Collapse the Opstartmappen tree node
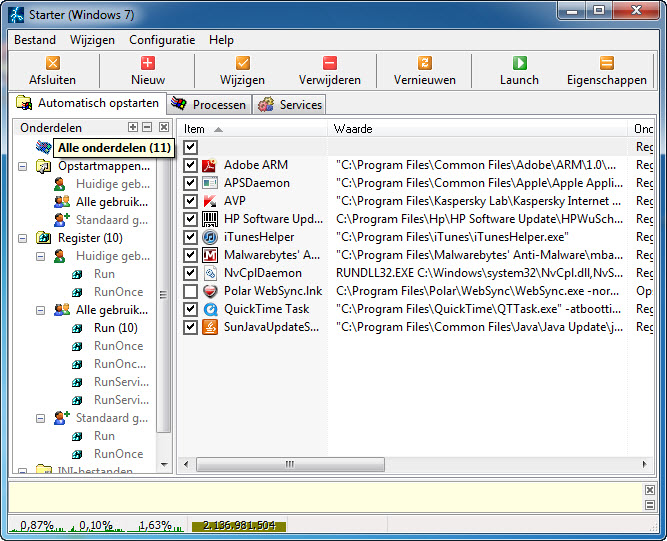667x541 pixels. 24,166
